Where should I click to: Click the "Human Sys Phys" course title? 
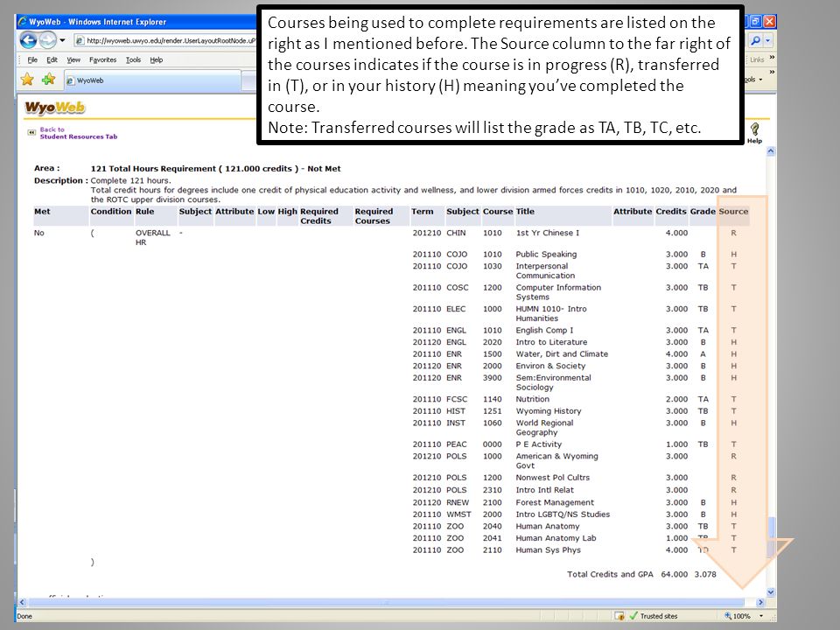(x=548, y=550)
